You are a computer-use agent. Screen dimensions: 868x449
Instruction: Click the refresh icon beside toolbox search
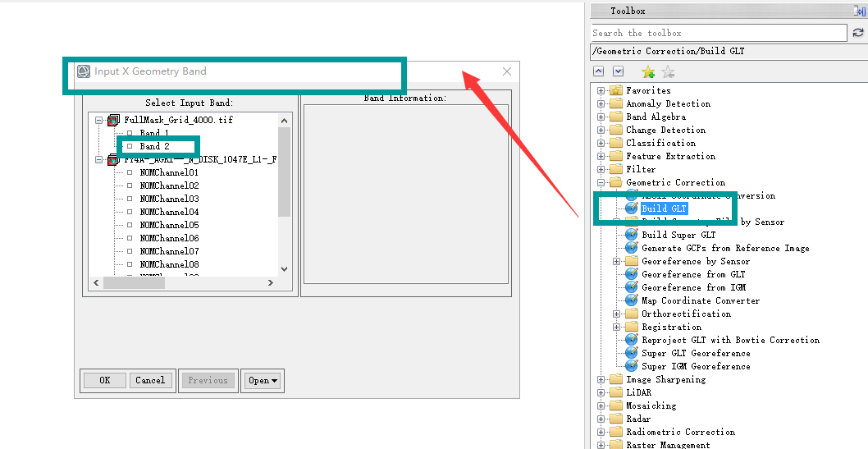[858, 33]
